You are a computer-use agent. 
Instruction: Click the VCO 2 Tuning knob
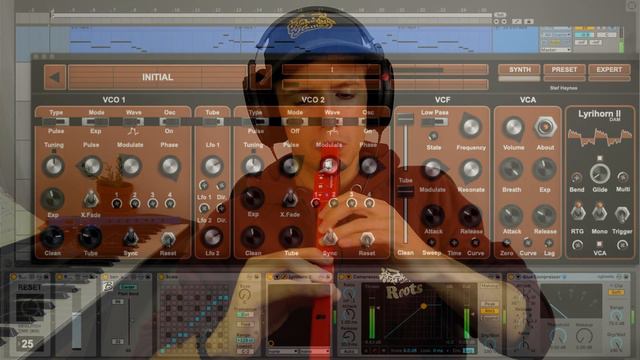coord(253,166)
